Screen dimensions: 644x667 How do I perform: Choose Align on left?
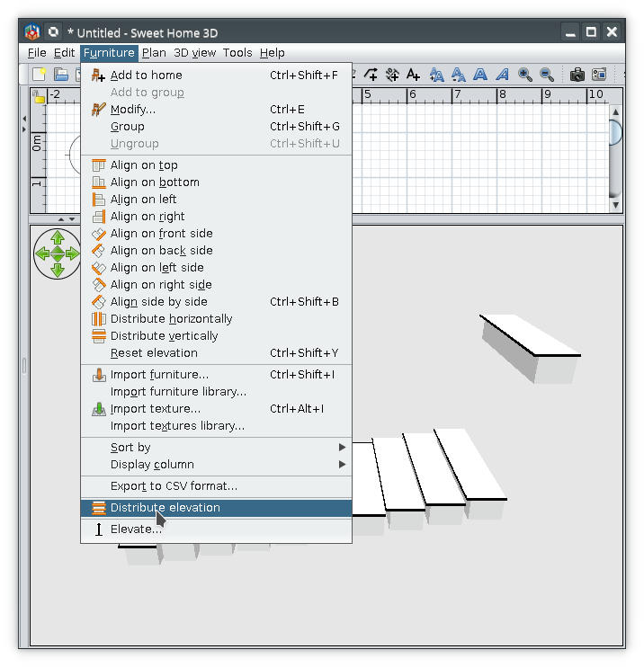coord(216,199)
